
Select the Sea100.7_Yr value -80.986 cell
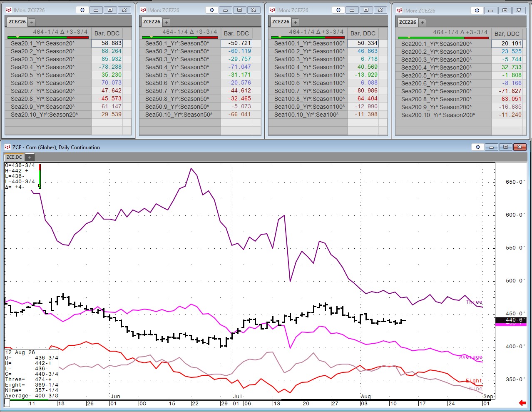pyautogui.click(x=363, y=90)
